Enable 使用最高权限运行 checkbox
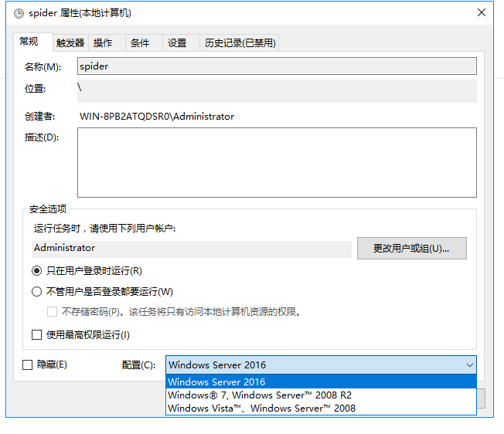This screenshot has width=504, height=434. 36,335
